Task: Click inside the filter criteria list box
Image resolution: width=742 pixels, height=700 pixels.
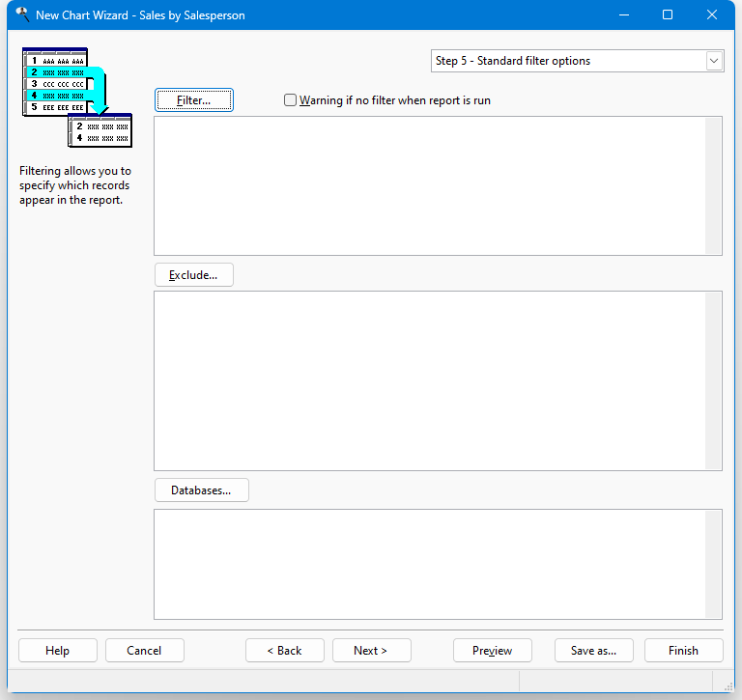Action: pyautogui.click(x=429, y=185)
